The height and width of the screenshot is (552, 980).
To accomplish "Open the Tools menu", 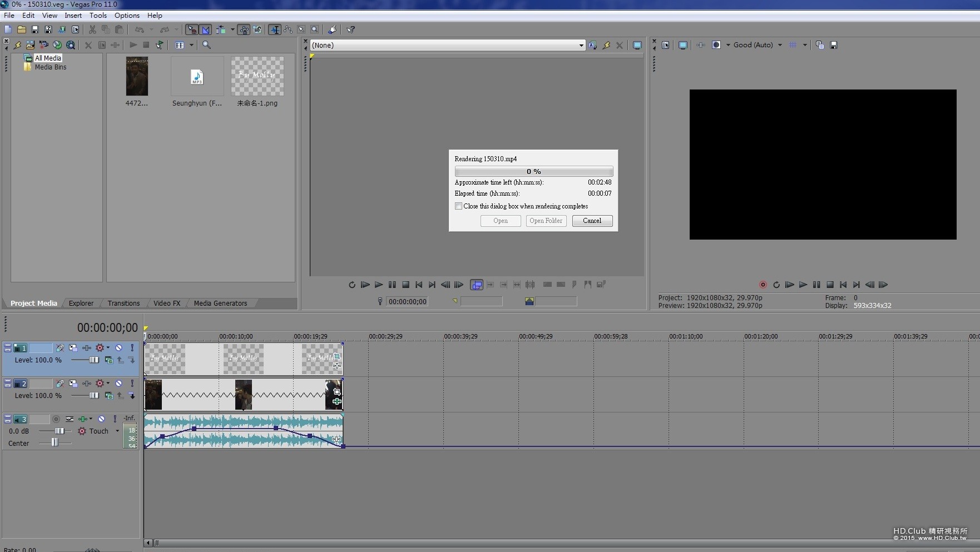I will 98,16.
